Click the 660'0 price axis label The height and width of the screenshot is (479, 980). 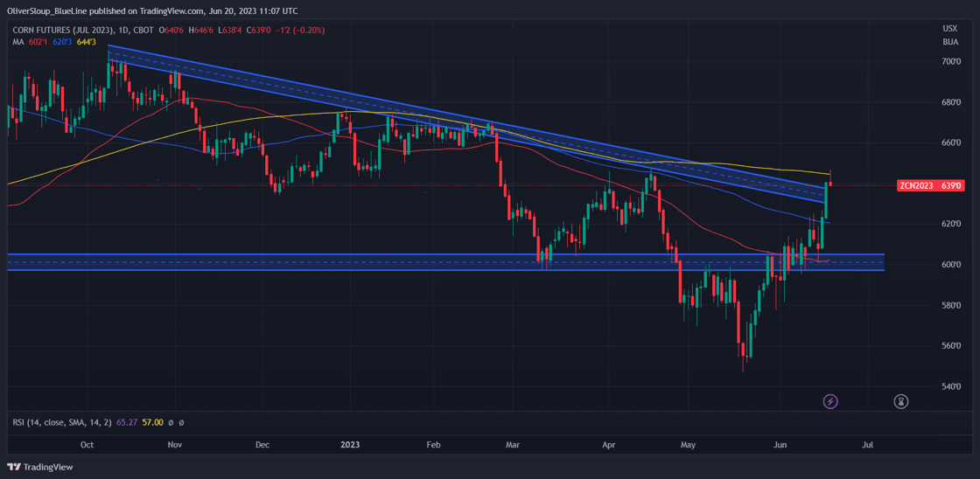point(953,143)
